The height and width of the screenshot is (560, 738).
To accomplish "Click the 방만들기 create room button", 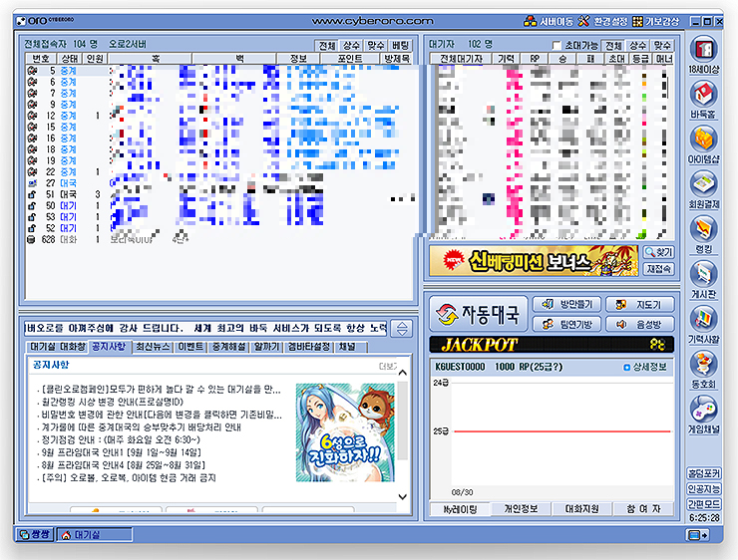I will [x=566, y=305].
